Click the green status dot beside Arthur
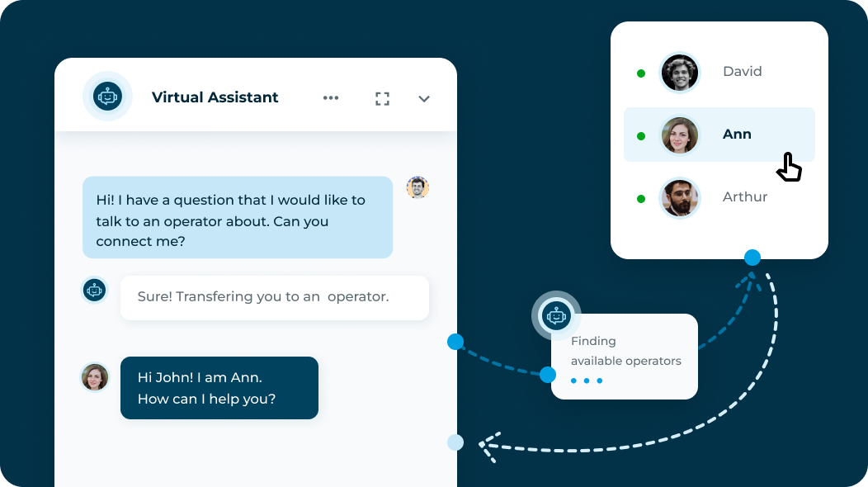Viewport: 868px width, 487px height. tap(641, 199)
